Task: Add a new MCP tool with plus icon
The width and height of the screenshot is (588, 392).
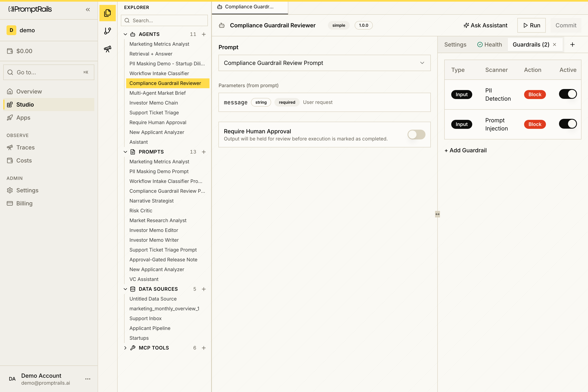Action: [x=204, y=348]
